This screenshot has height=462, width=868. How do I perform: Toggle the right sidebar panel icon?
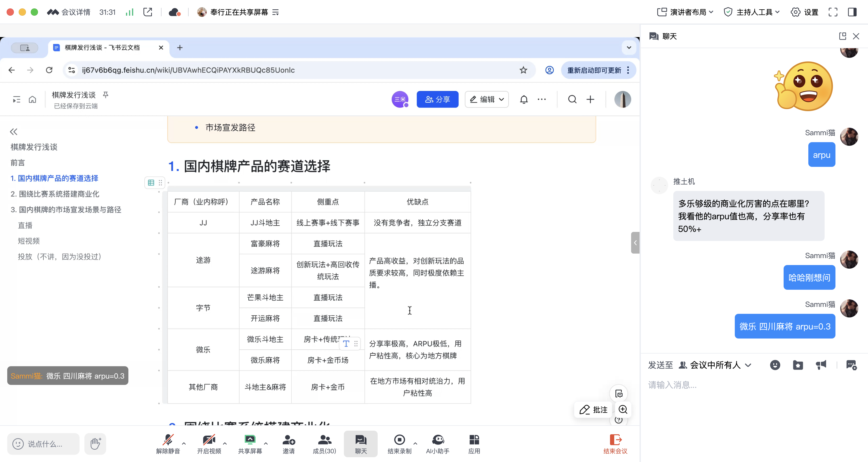click(852, 12)
